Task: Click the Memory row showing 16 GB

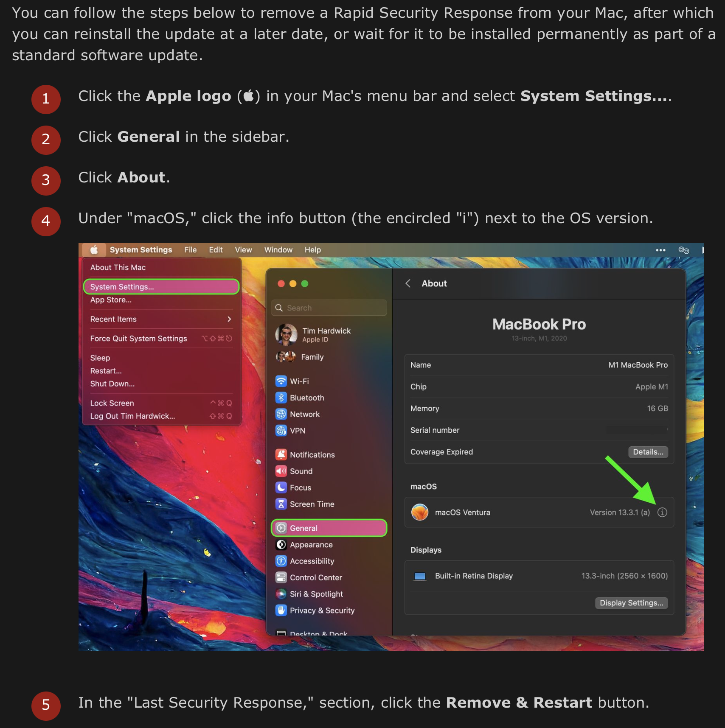Action: pos(539,409)
